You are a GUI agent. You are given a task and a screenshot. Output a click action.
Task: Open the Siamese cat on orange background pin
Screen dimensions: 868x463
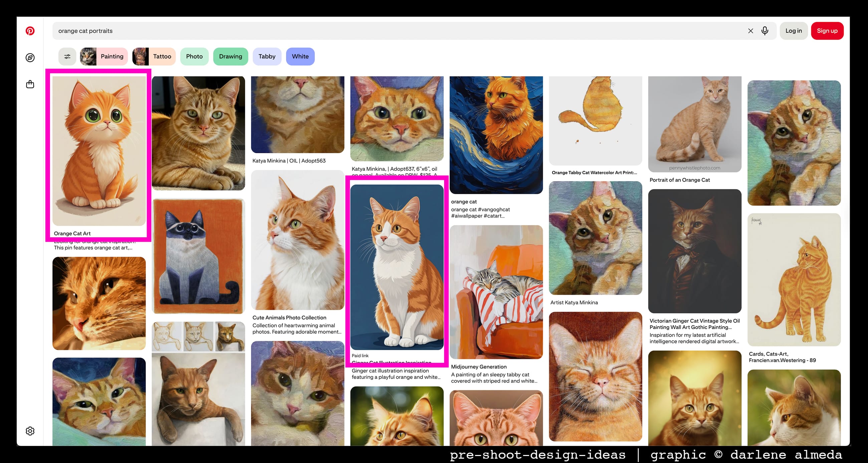tap(198, 256)
